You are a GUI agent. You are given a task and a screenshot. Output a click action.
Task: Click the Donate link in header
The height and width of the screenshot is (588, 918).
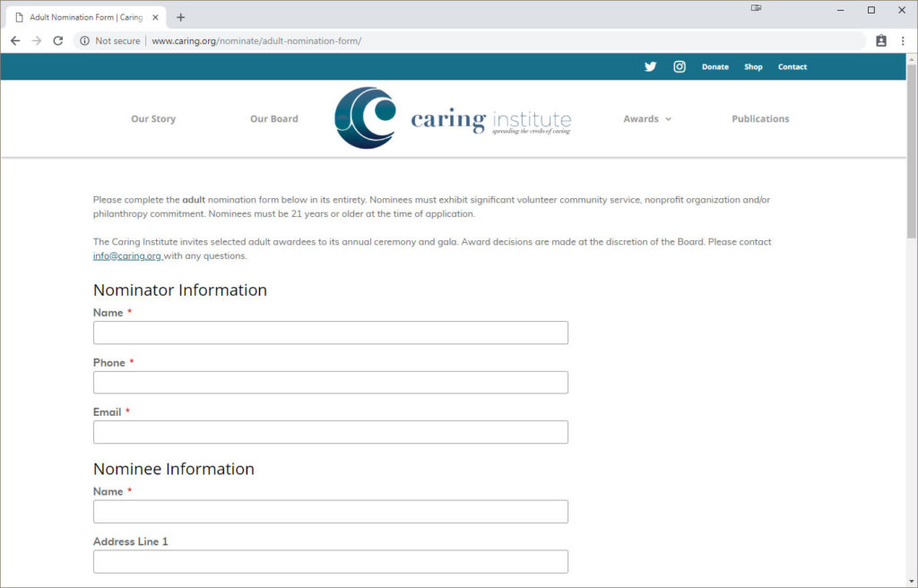point(714,66)
